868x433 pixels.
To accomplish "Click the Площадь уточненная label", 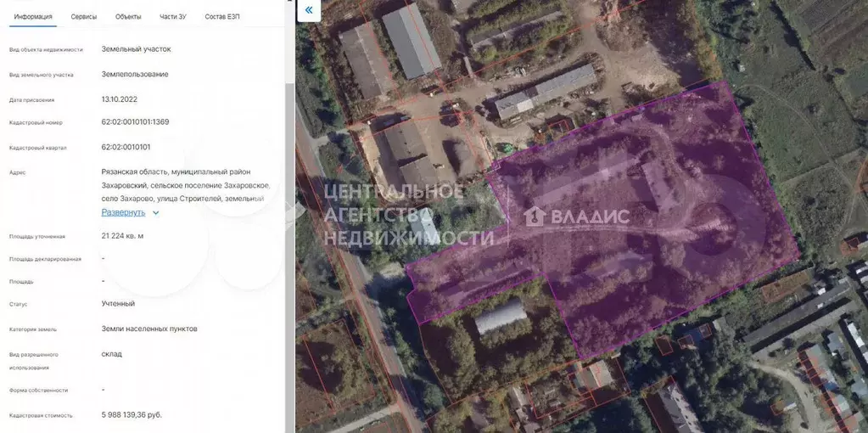I will tap(37, 236).
